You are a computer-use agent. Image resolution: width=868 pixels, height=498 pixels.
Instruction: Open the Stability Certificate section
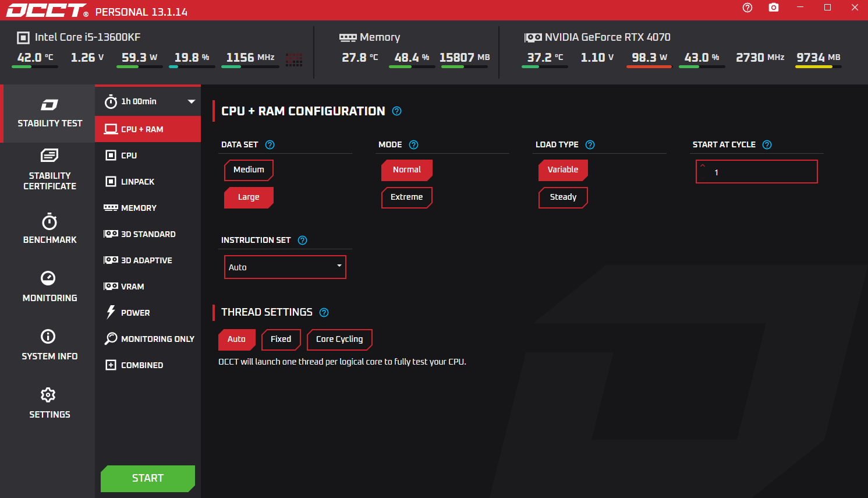[x=49, y=169]
